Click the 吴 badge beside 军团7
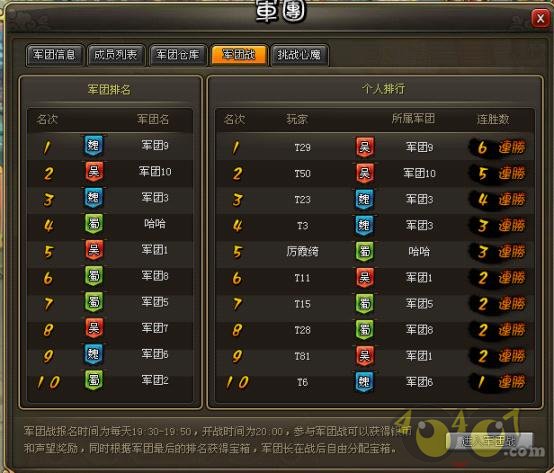Viewport: 554px width, 473px height. coord(94,328)
